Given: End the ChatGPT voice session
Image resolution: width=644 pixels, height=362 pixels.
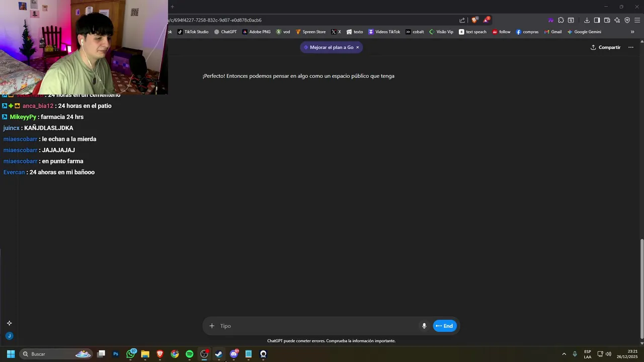Looking at the screenshot, I should point(445,326).
